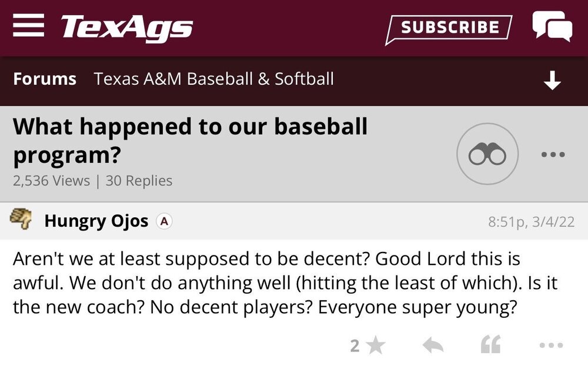This screenshot has height=365, width=588.
Task: Open the chat bubbles messages icon
Action: coord(552,27)
